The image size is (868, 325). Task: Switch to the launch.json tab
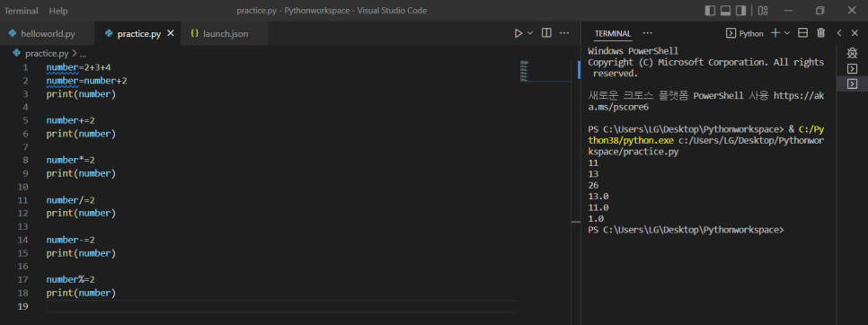coord(225,34)
